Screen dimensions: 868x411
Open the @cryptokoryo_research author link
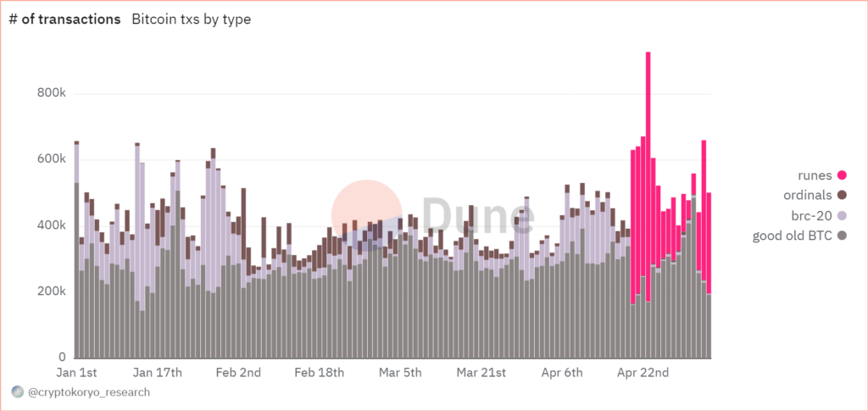coord(88,392)
